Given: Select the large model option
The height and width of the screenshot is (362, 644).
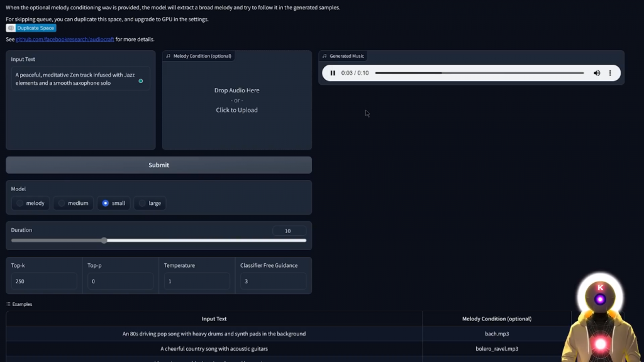Looking at the screenshot, I should tap(150, 203).
